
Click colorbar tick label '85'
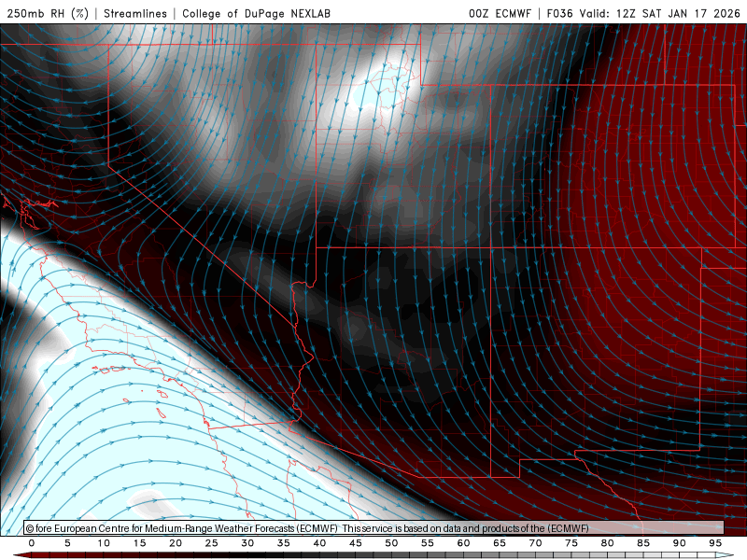point(643,543)
